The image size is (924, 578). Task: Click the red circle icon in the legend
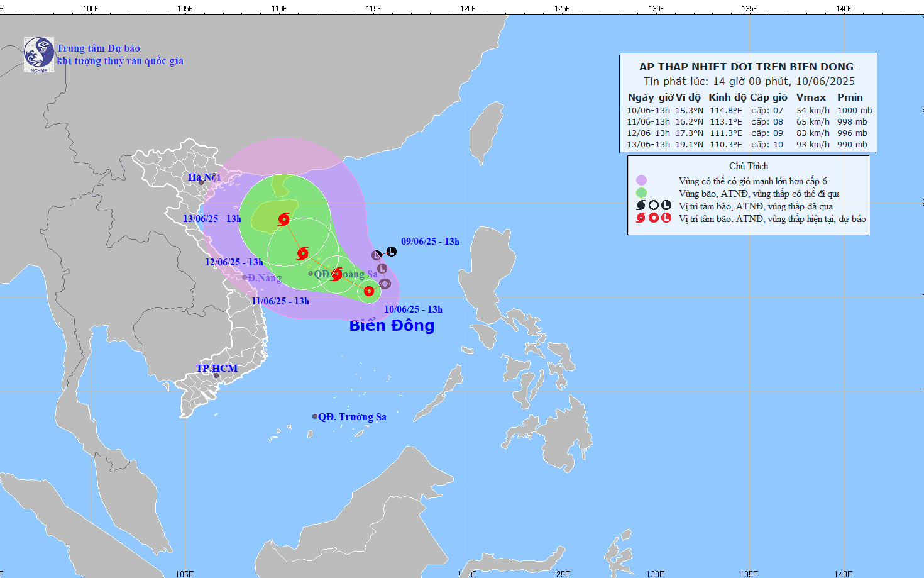(x=654, y=218)
